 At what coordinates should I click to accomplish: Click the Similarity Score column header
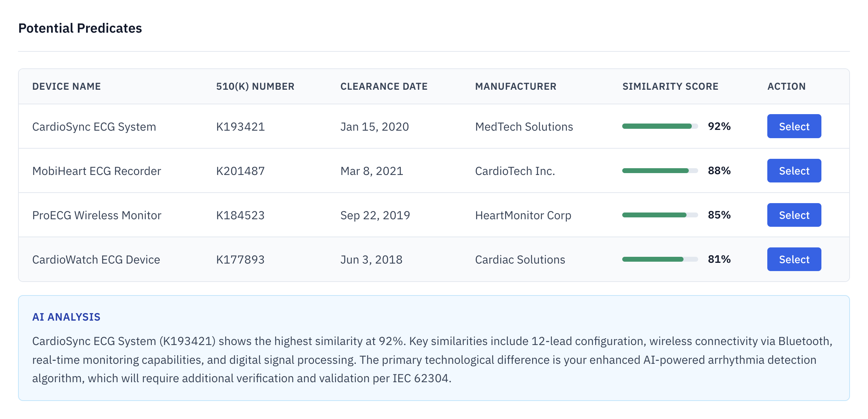tap(670, 86)
